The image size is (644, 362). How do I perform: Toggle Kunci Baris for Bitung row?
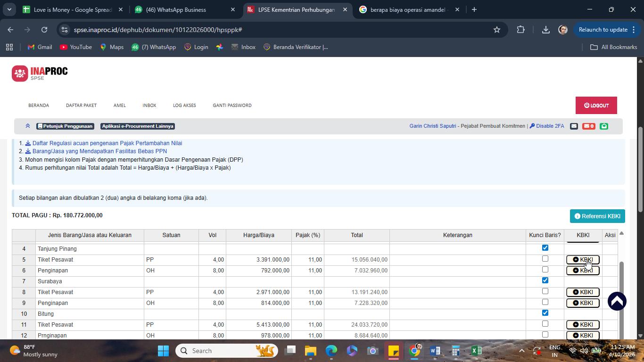tap(545, 313)
